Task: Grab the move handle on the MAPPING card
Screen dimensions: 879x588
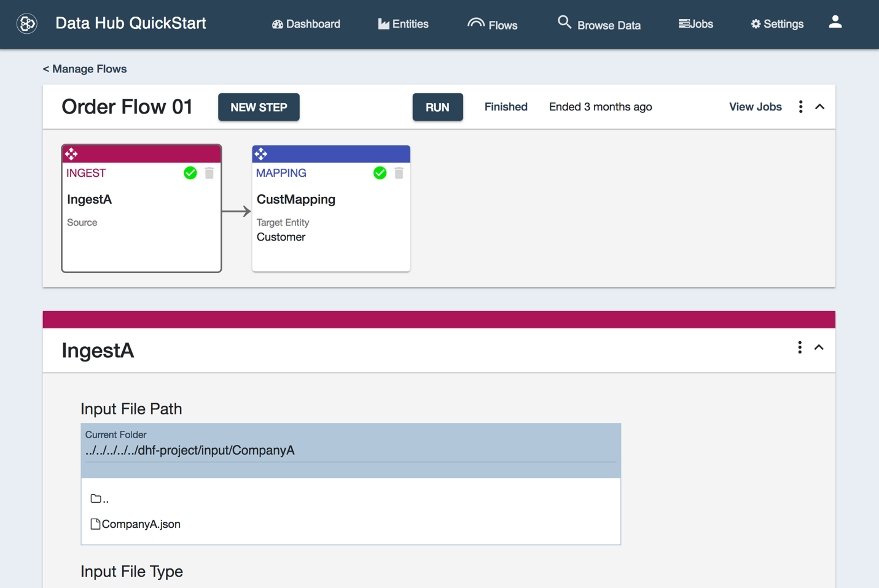Action: [x=262, y=153]
